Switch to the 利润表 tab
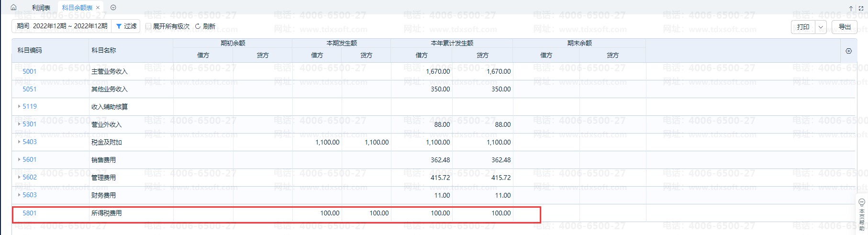 (x=41, y=8)
